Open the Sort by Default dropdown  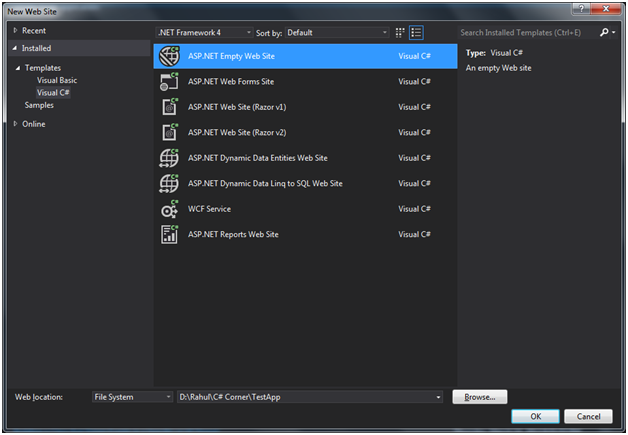point(337,33)
